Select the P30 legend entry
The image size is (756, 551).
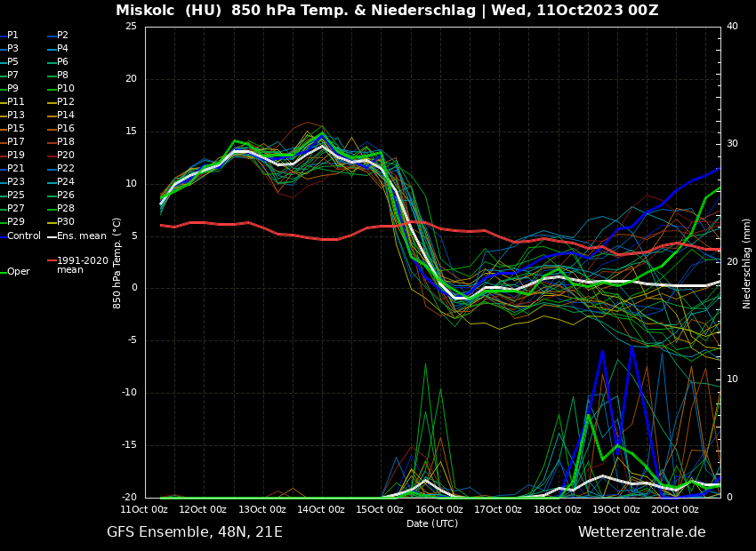(66, 222)
